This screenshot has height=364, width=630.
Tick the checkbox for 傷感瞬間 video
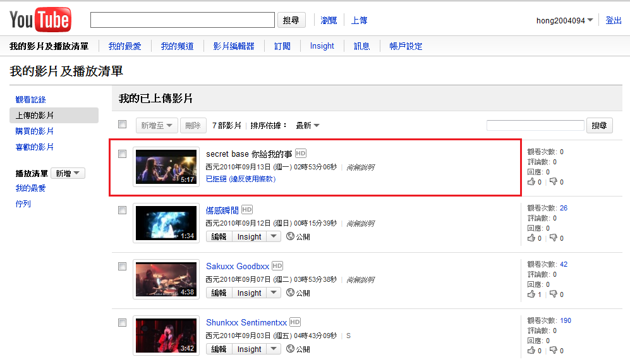123,210
